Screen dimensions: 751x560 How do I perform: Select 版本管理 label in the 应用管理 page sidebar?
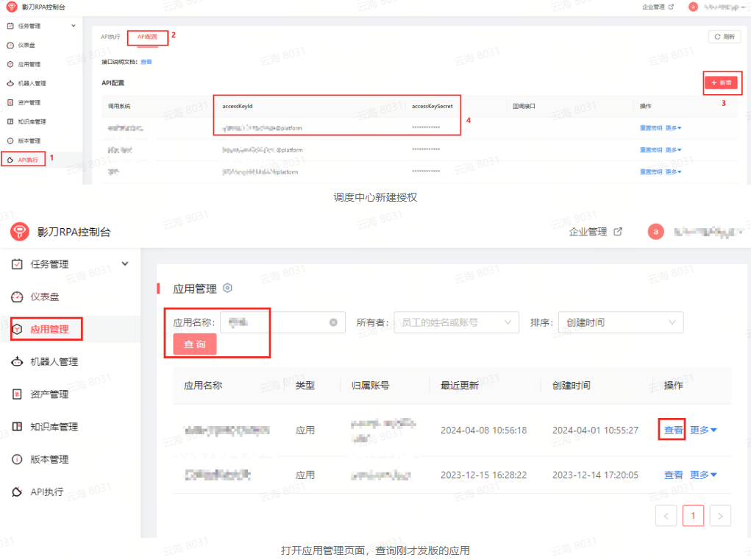(x=49, y=459)
